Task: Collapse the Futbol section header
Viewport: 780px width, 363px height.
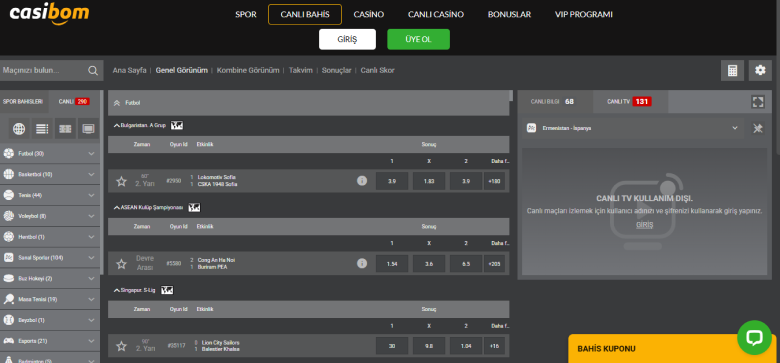Action: coord(308,103)
